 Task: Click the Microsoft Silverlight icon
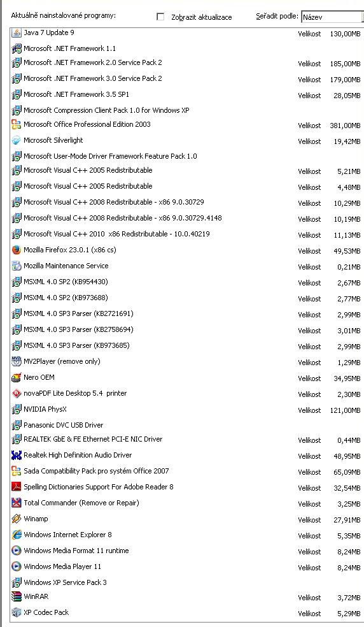tap(16, 140)
